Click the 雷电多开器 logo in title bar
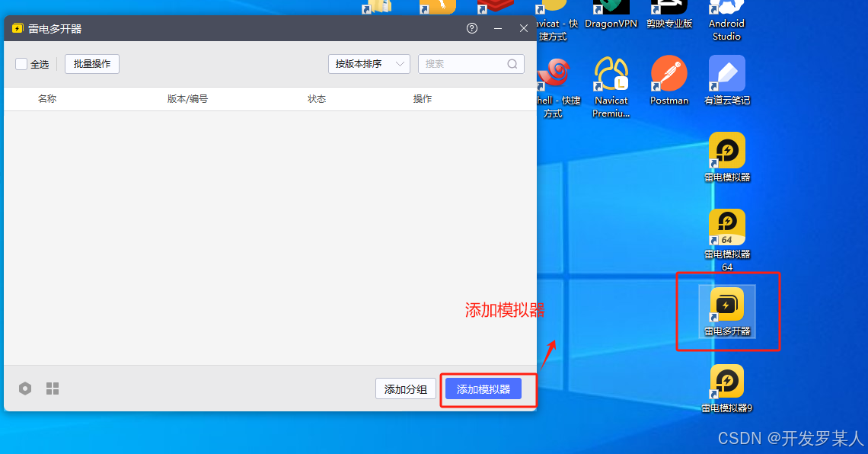Viewport: 868px width, 454px height. click(x=18, y=28)
